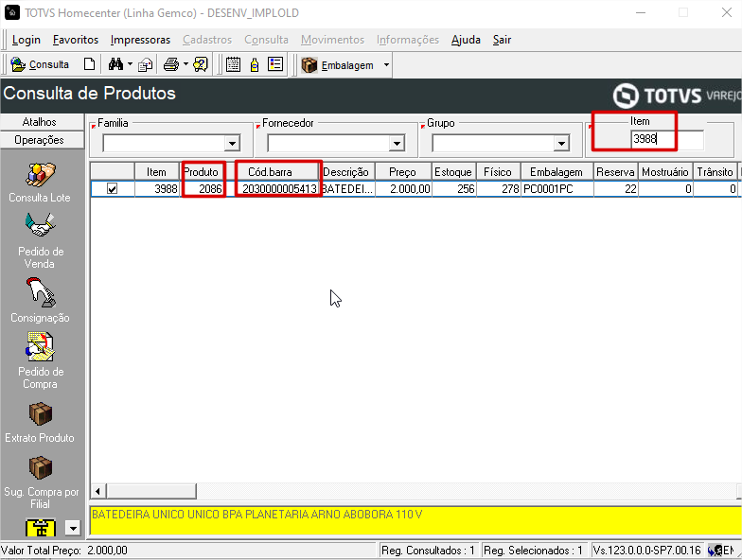Click the envelope with document icon

coord(146,64)
